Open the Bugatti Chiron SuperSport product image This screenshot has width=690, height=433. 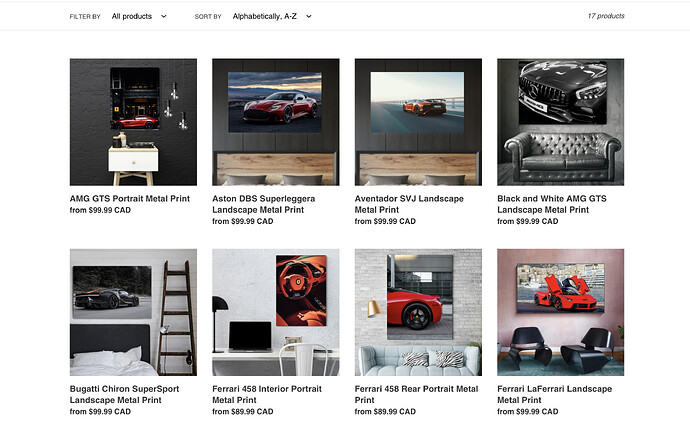click(133, 312)
